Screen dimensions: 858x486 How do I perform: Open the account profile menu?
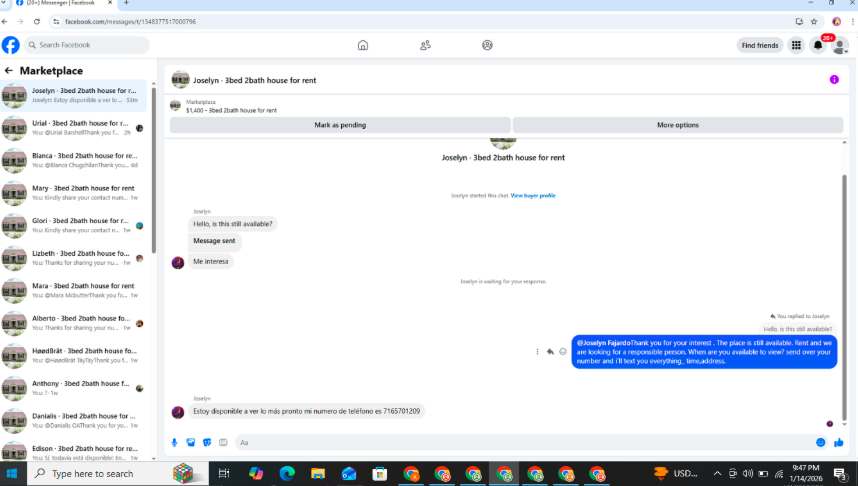tap(839, 46)
